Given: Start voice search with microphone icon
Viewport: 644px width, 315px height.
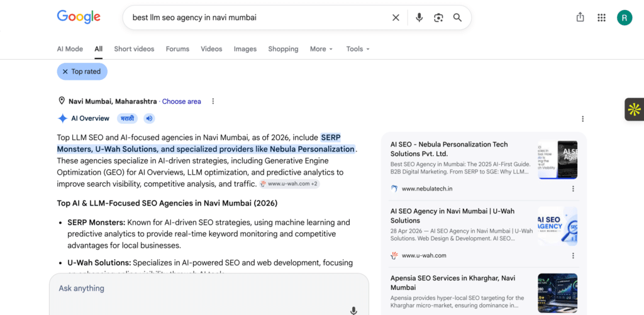Looking at the screenshot, I should (419, 18).
